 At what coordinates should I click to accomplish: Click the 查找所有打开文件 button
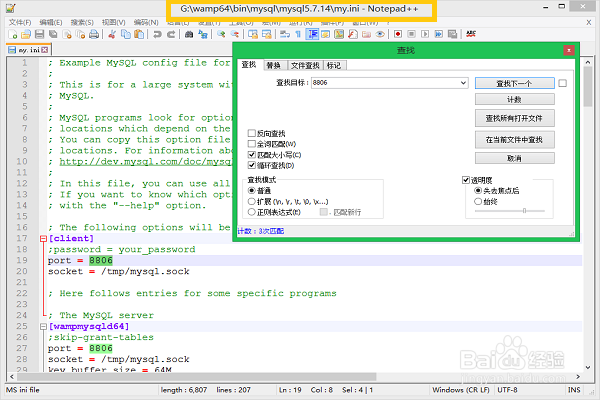[x=515, y=118]
